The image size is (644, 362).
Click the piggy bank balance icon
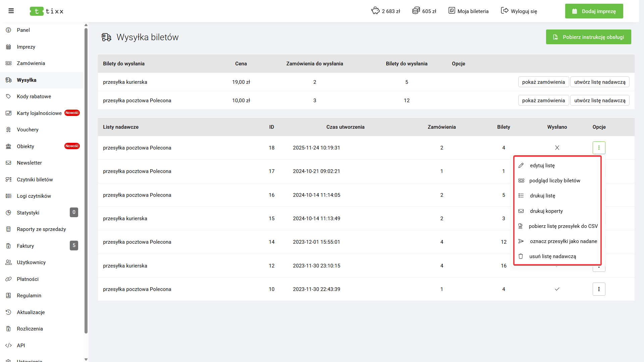point(375,11)
